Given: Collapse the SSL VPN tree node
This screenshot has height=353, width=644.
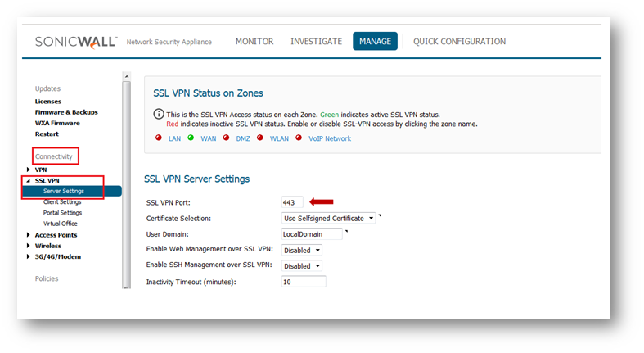Looking at the screenshot, I should 28,180.
